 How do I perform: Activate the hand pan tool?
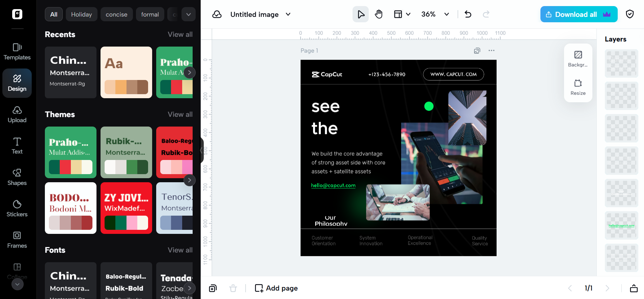pos(379,14)
